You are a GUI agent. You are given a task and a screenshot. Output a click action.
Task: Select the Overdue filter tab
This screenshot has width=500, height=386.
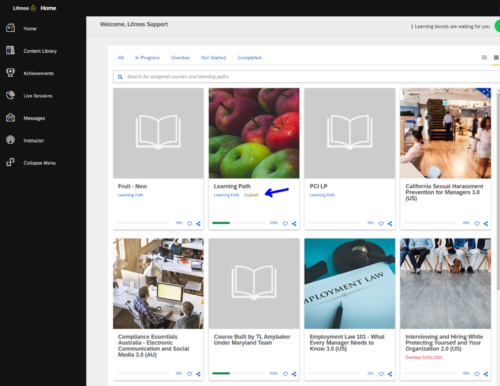coord(180,58)
